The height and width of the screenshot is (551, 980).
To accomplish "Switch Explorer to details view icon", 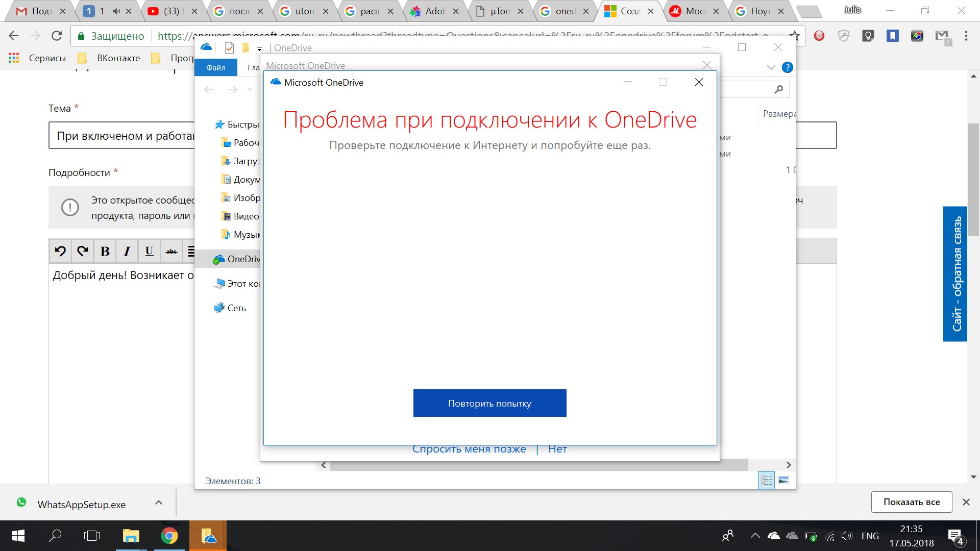I will click(767, 480).
